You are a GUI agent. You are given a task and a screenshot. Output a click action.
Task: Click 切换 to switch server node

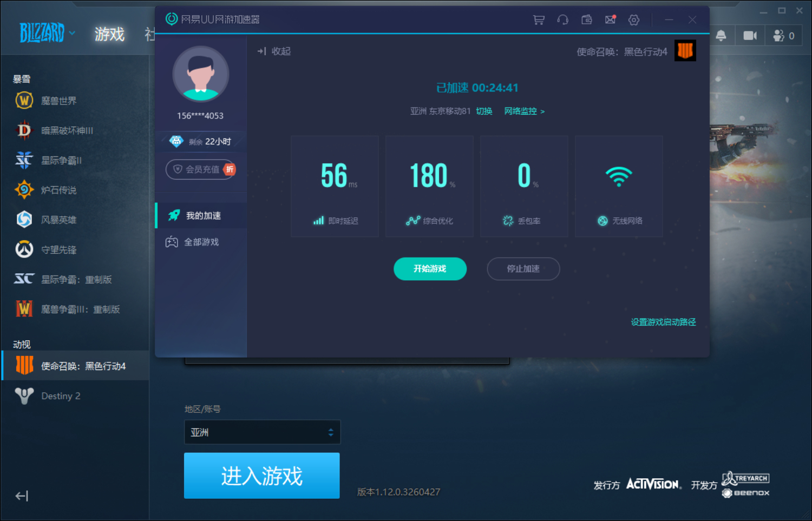click(484, 111)
